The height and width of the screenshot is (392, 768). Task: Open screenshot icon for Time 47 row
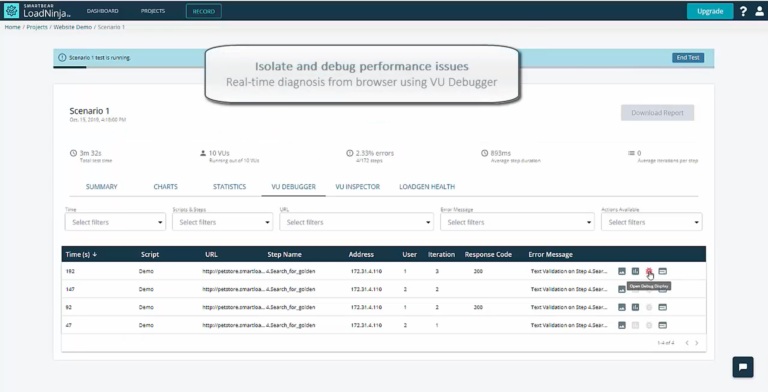coord(622,325)
